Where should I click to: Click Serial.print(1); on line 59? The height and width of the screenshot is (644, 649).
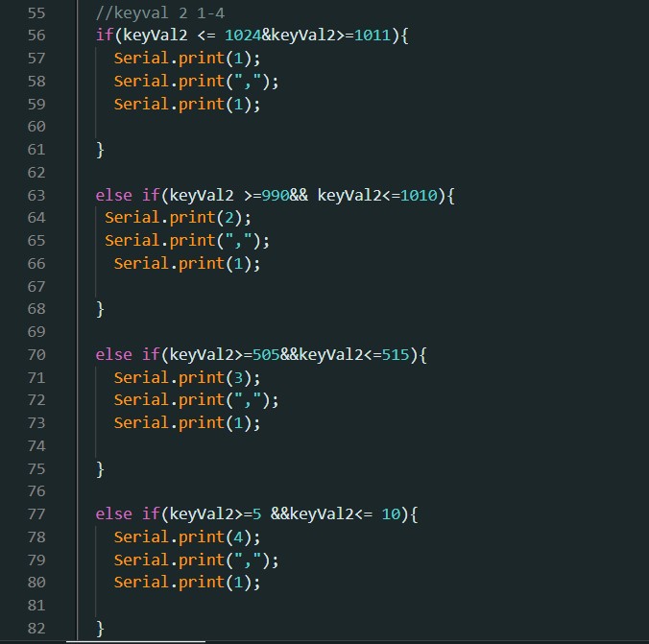point(187,105)
